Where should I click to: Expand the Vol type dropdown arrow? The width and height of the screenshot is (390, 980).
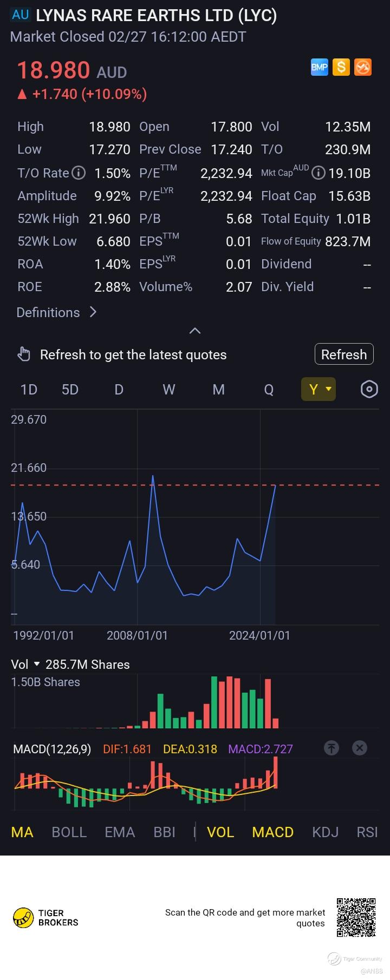[x=37, y=664]
